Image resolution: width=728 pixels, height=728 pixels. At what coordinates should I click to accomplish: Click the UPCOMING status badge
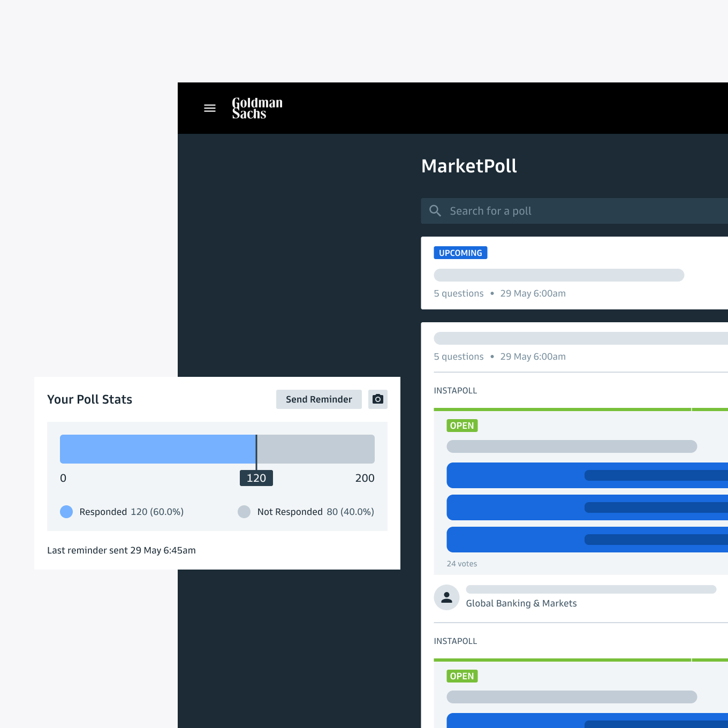[x=460, y=253]
